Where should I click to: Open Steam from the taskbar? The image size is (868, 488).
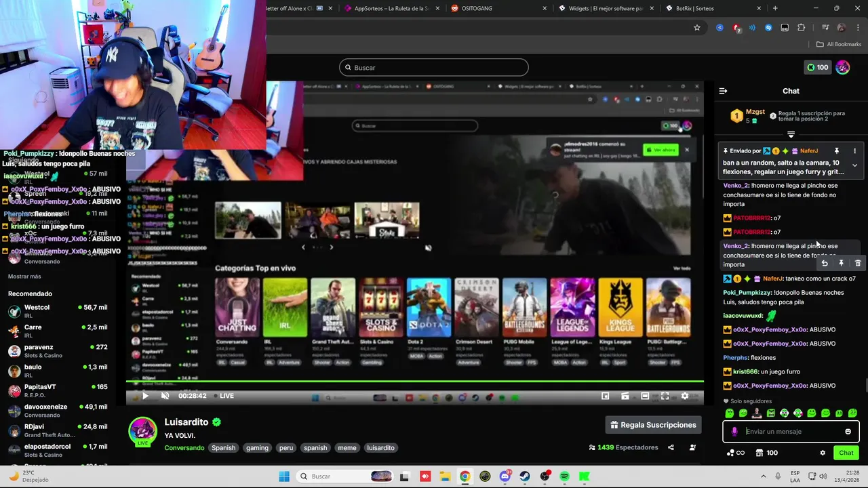pyautogui.click(x=525, y=476)
